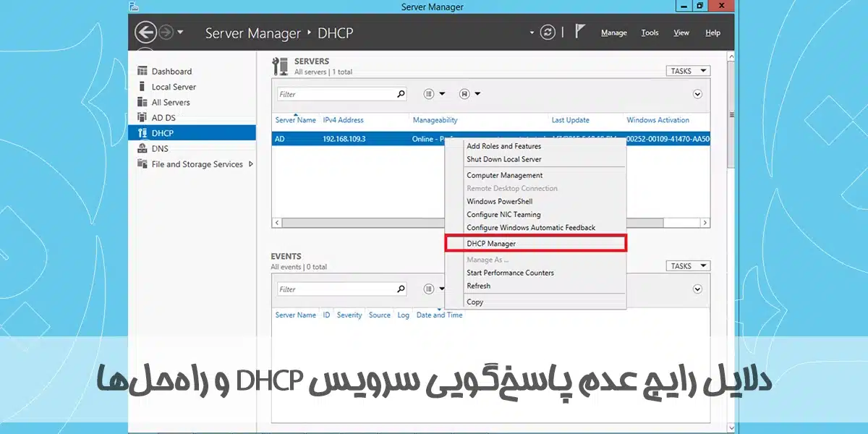Select Add Roles and Features menu entry
The image size is (868, 434).
coord(503,146)
